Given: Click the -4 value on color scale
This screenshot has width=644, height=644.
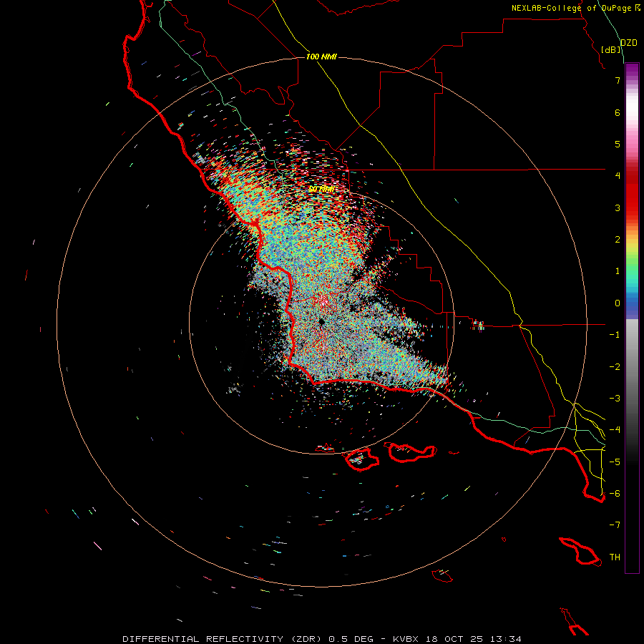Looking at the screenshot, I should pyautogui.click(x=615, y=430).
